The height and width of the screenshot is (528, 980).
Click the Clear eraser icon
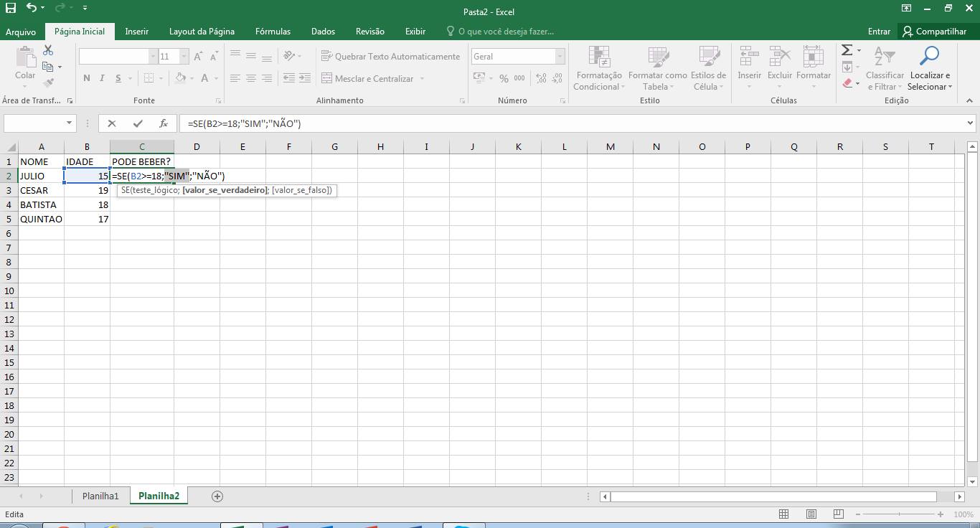point(847,83)
